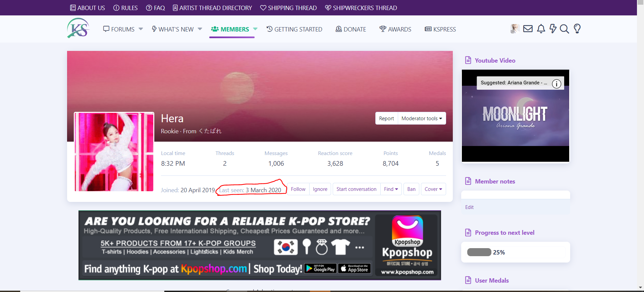This screenshot has width=644, height=292.
Task: Expand the Members dropdown arrow
Action: [255, 29]
